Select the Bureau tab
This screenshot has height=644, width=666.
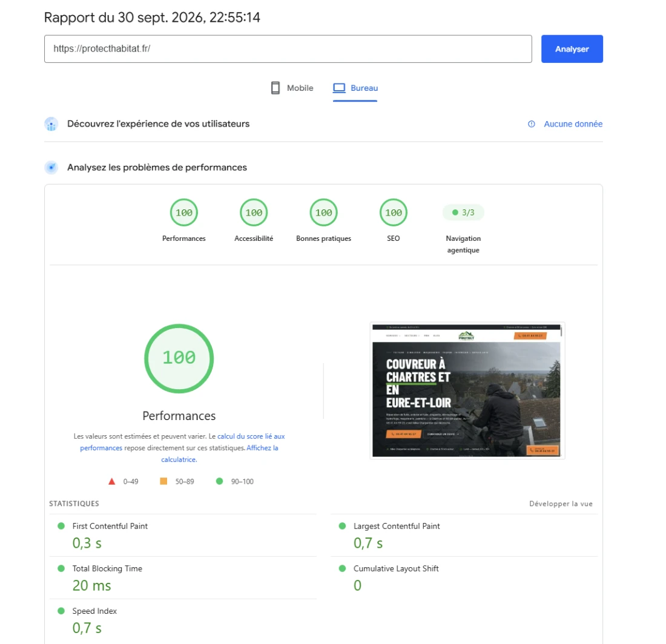point(355,88)
